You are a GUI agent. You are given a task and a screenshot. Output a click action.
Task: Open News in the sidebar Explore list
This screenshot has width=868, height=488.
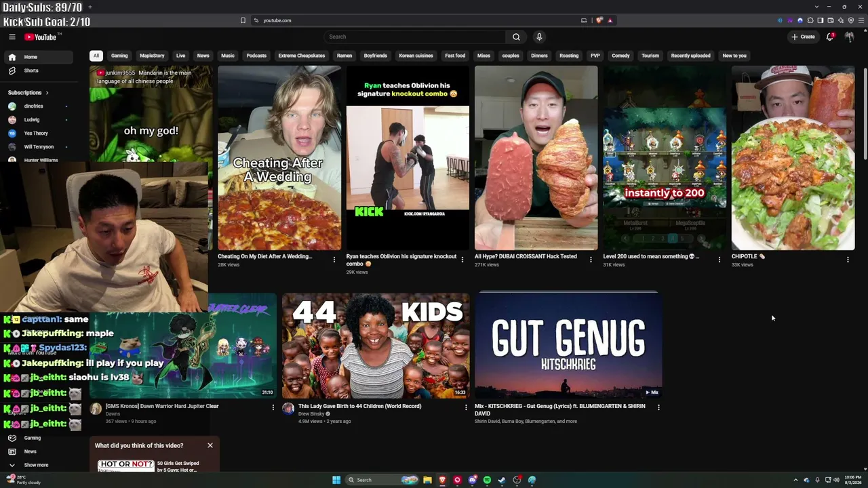[39, 451]
